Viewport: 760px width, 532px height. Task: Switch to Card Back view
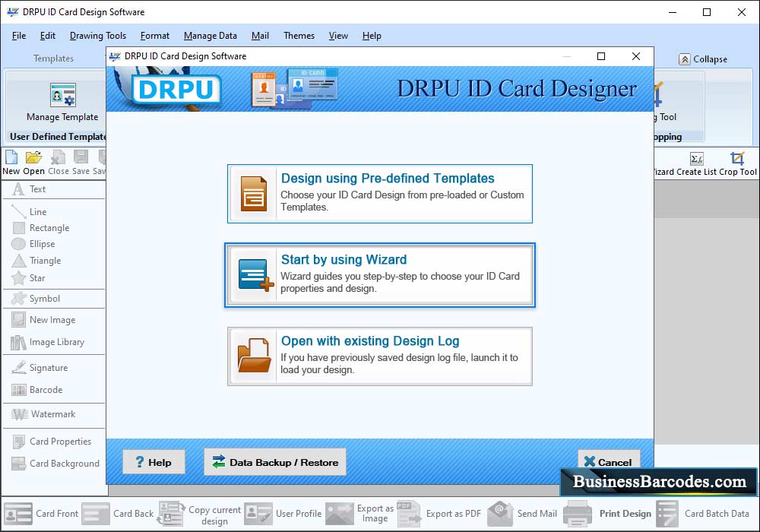click(118, 514)
